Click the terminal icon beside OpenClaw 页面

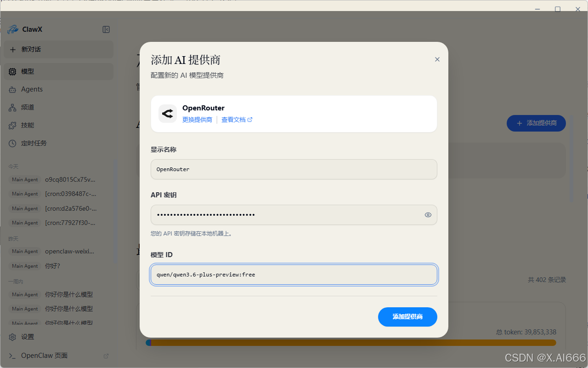12,356
